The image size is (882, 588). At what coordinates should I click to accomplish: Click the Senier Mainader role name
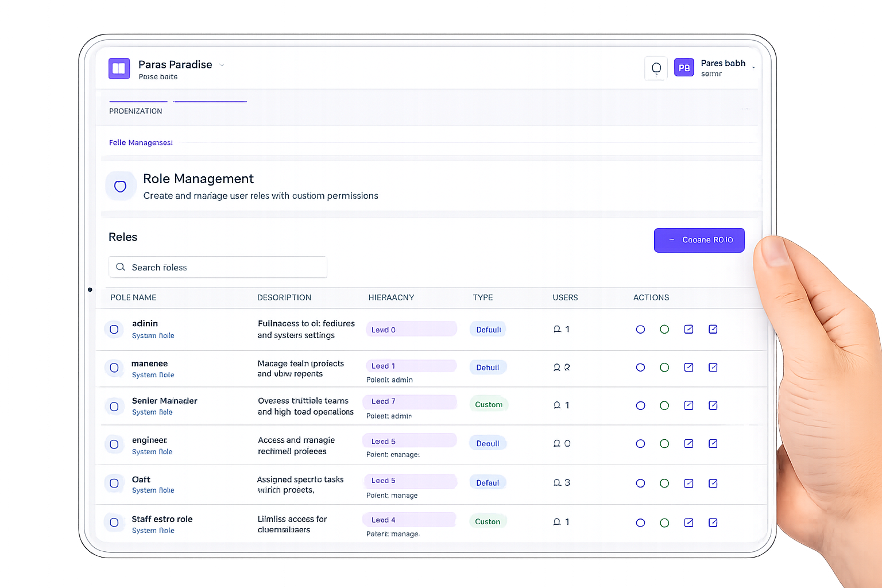(164, 401)
